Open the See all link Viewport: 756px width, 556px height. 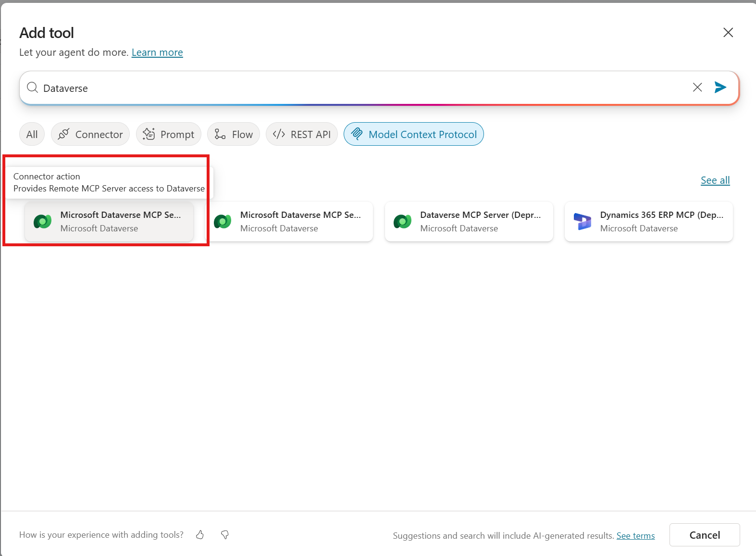point(715,180)
